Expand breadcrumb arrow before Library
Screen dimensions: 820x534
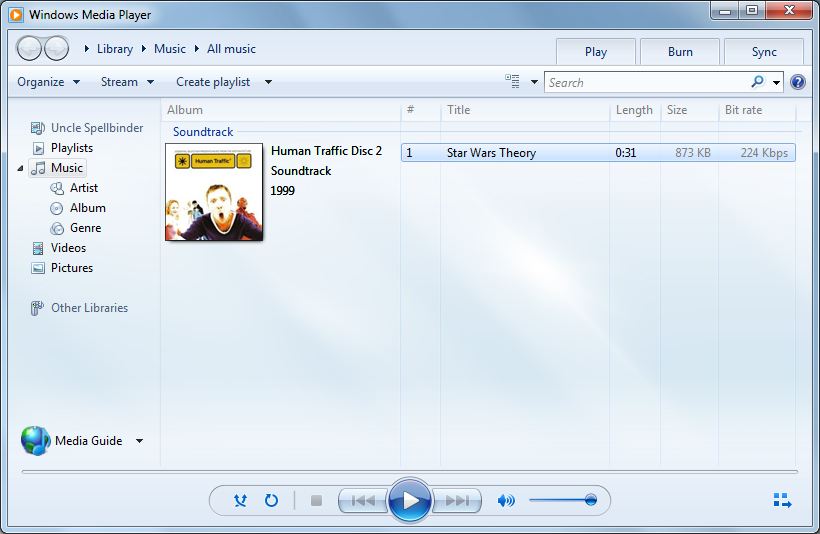click(x=87, y=49)
